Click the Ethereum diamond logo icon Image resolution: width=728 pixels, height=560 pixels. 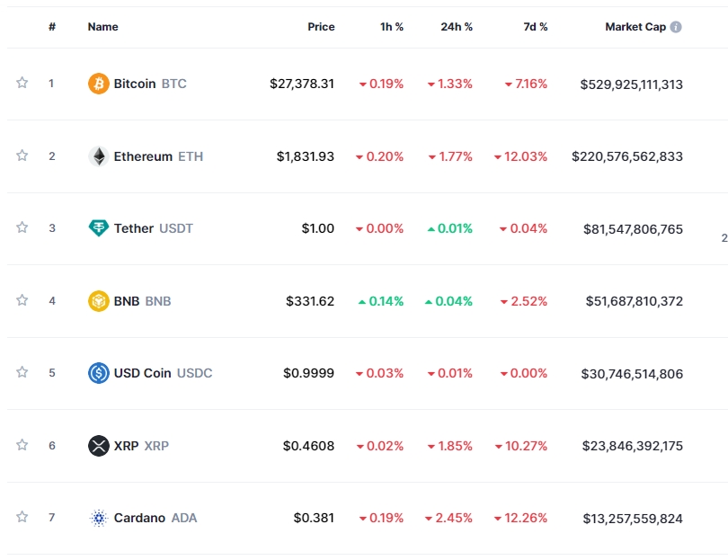pos(99,156)
